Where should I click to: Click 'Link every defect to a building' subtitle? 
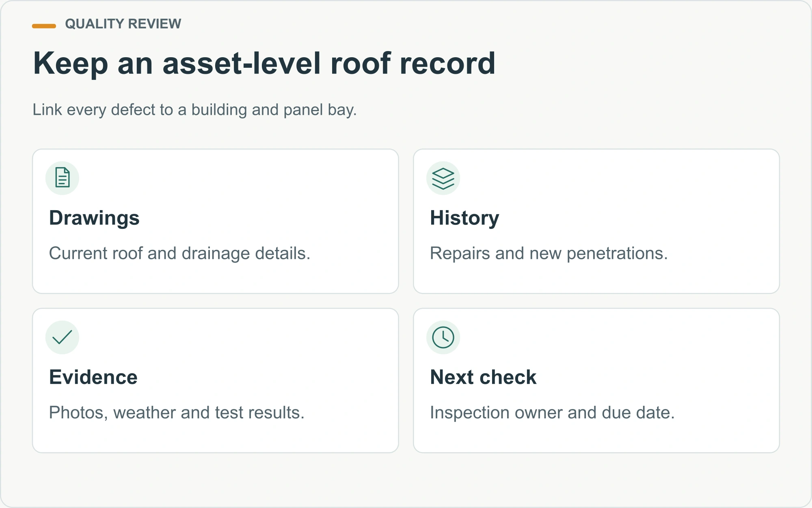[x=194, y=110]
